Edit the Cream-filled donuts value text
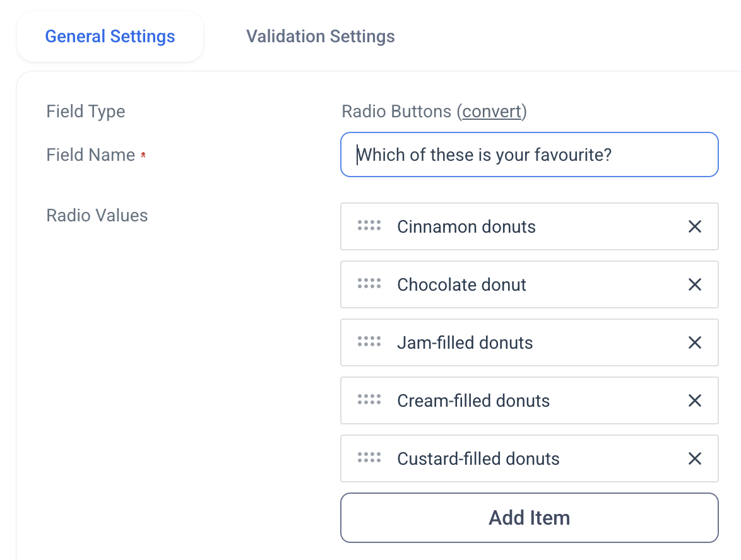This screenshot has width=741, height=560. coord(473,401)
